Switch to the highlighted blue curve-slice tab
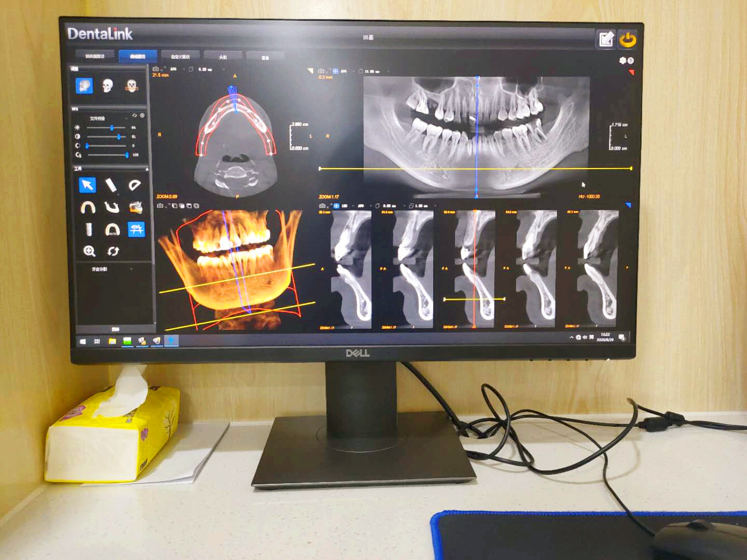This screenshot has width=747, height=560. pos(137,56)
